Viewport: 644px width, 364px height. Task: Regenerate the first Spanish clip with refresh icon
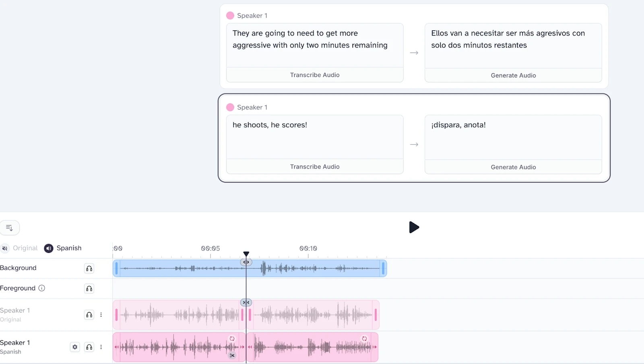coord(232,339)
